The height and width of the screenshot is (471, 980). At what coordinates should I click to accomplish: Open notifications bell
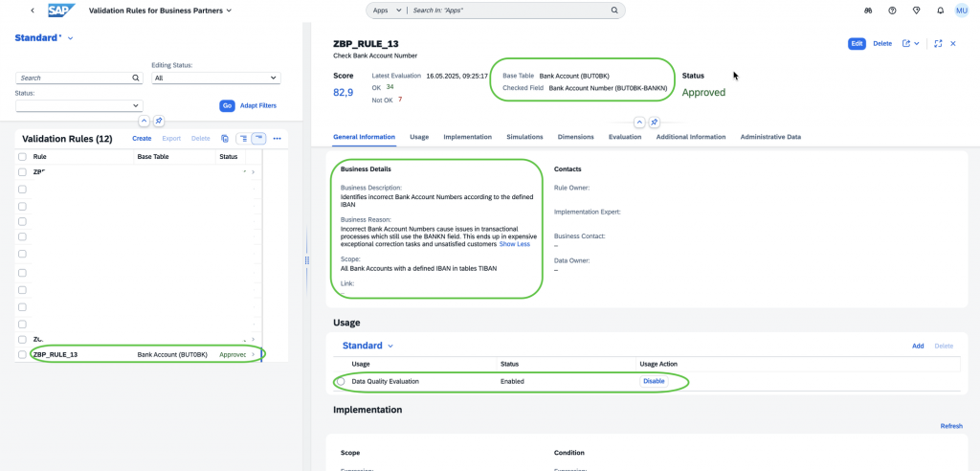click(941, 11)
